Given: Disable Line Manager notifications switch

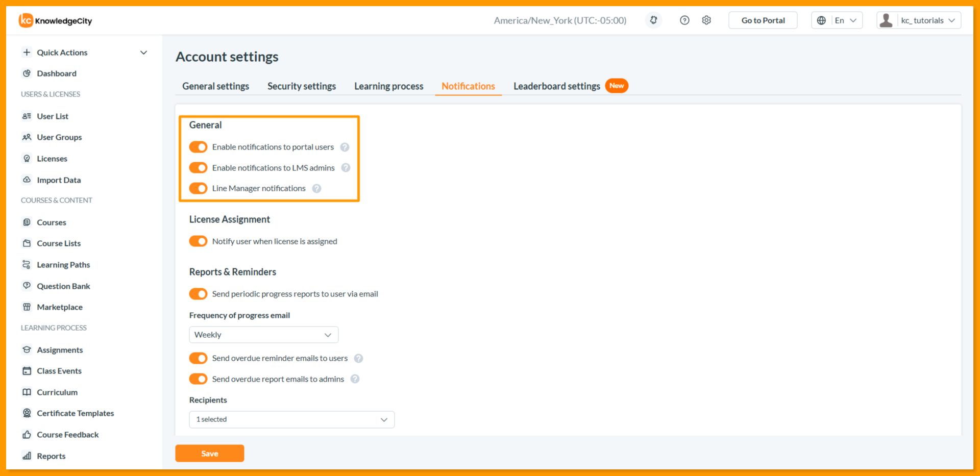Looking at the screenshot, I should [x=198, y=188].
